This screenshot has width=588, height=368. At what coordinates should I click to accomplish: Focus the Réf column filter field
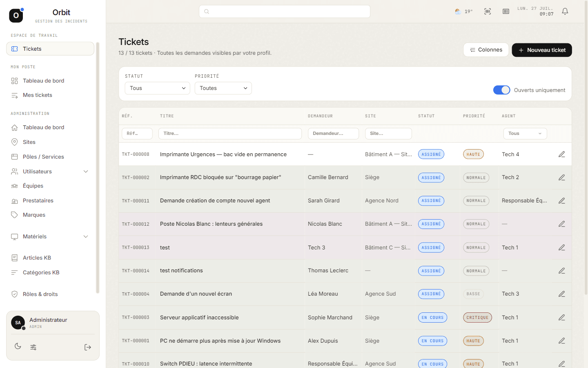point(137,134)
